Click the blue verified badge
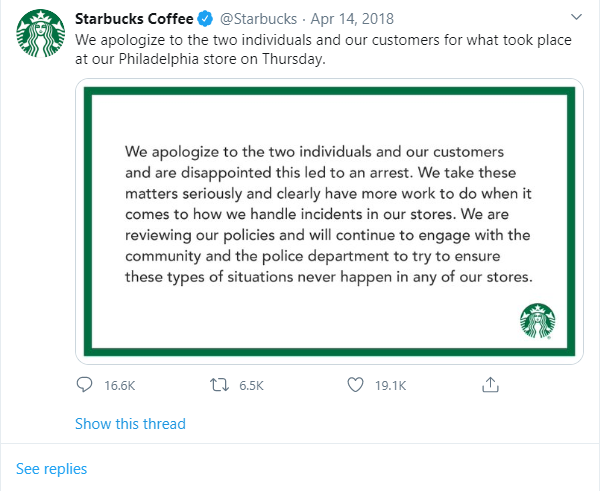Image resolution: width=601 pixels, height=491 pixels. click(x=205, y=19)
